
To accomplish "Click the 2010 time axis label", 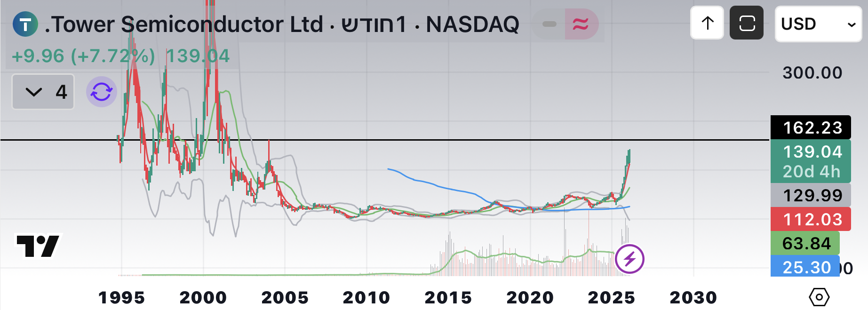I will point(366,297).
